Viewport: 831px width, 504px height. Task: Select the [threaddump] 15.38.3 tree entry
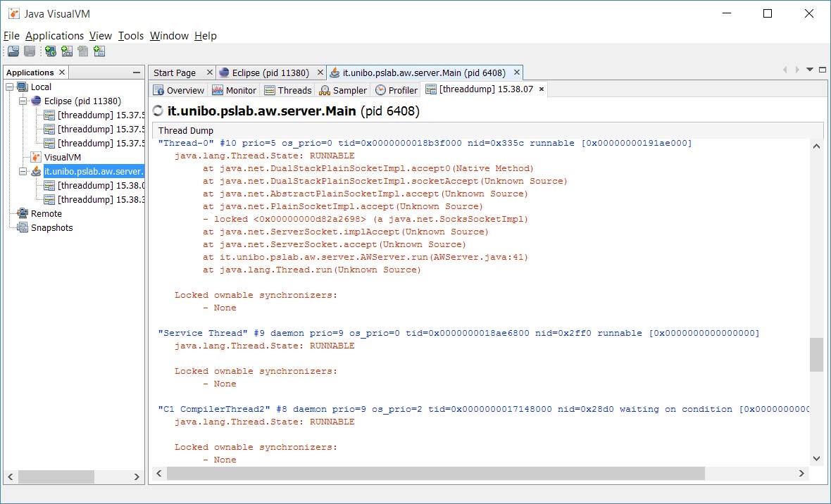click(x=101, y=199)
